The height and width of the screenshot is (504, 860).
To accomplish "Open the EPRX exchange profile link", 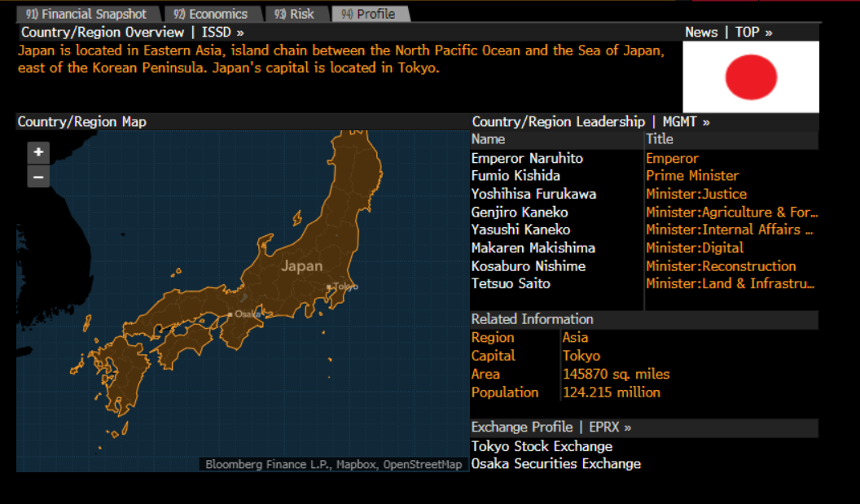I will (x=610, y=427).
